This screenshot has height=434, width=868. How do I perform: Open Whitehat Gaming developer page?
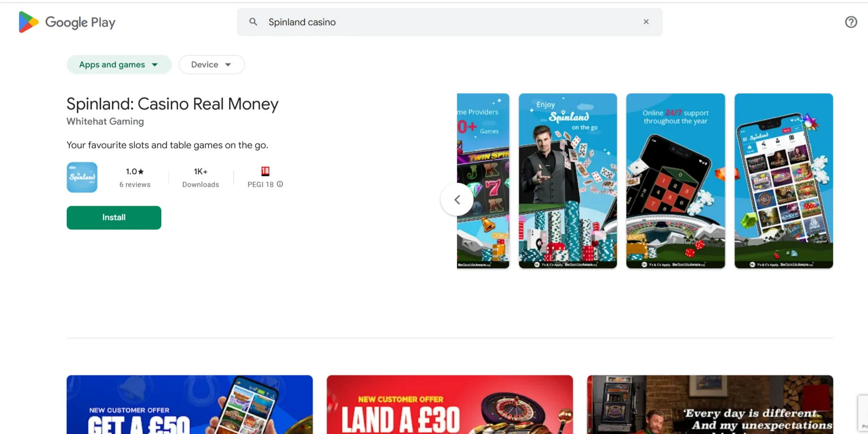point(105,122)
